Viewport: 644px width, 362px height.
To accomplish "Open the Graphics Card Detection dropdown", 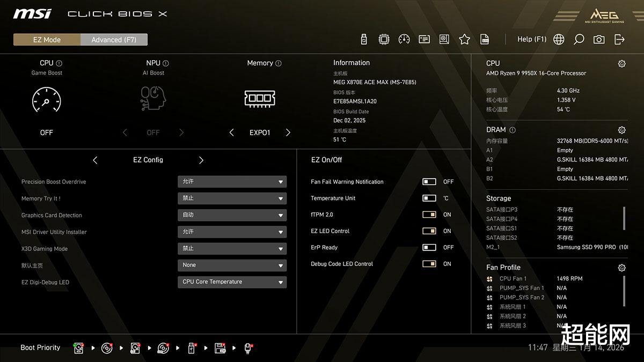I will [x=232, y=215].
